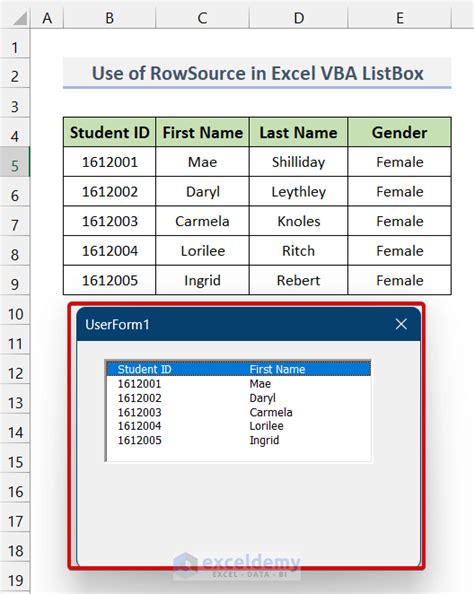Select the 'Leythley' cell
Viewport: 474px width, 594px height.
(299, 191)
